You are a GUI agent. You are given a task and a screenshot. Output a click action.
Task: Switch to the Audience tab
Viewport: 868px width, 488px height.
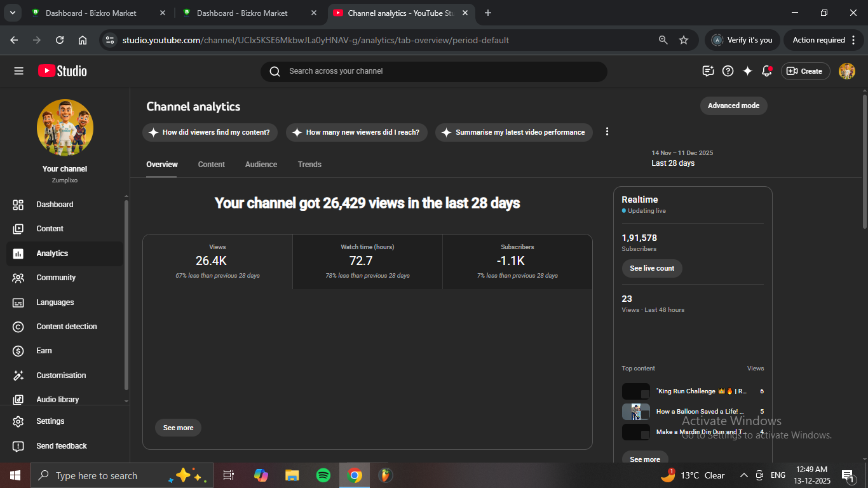click(261, 165)
